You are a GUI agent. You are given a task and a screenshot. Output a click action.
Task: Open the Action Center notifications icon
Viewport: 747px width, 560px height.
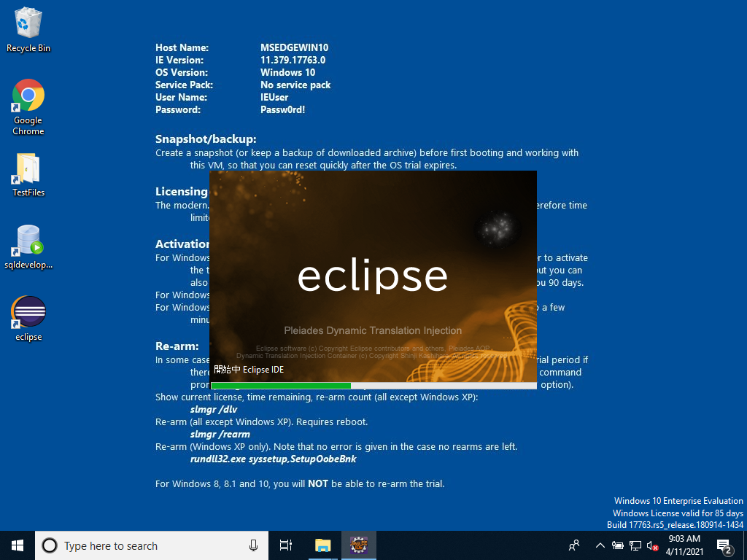tap(724, 546)
